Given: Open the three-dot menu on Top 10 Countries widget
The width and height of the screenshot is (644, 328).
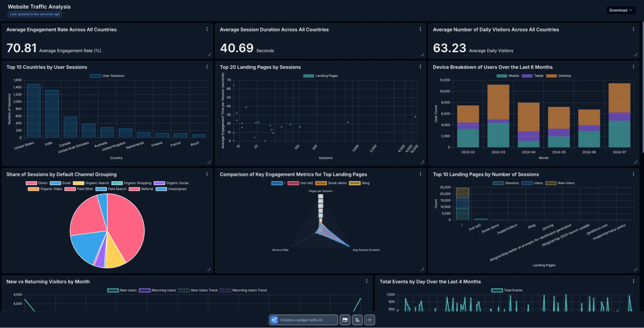Looking at the screenshot, I should coord(207,67).
